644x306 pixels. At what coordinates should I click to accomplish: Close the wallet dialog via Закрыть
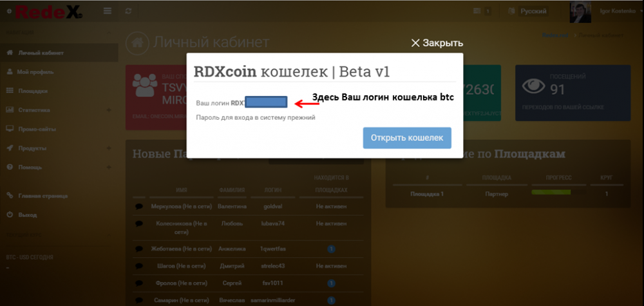[437, 43]
